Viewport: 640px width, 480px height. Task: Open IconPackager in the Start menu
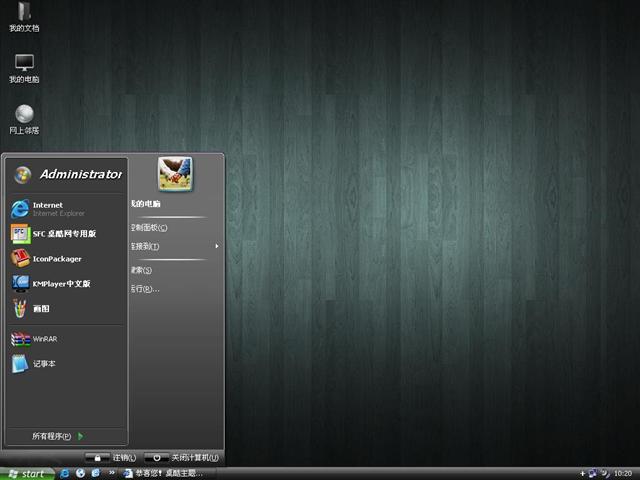point(56,259)
